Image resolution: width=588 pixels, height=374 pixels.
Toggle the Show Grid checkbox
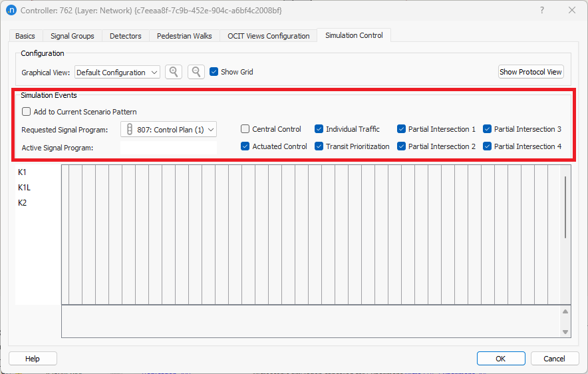coord(214,72)
